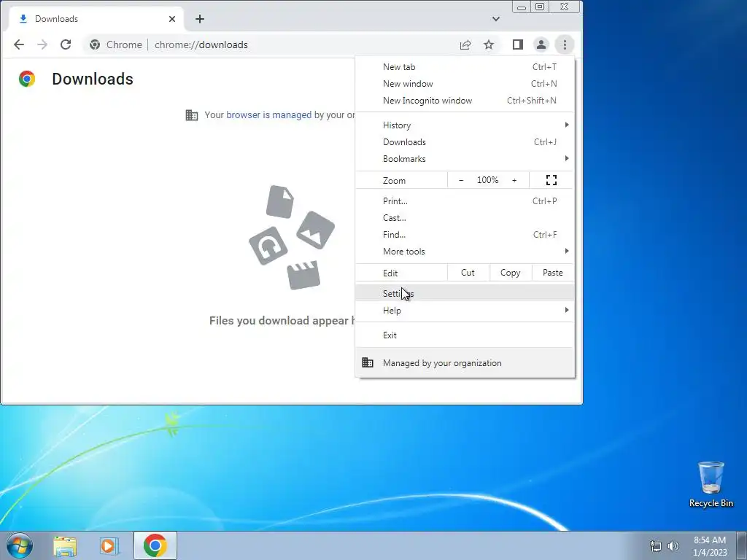Open the profile avatar button
The width and height of the screenshot is (747, 560).
pyautogui.click(x=541, y=44)
